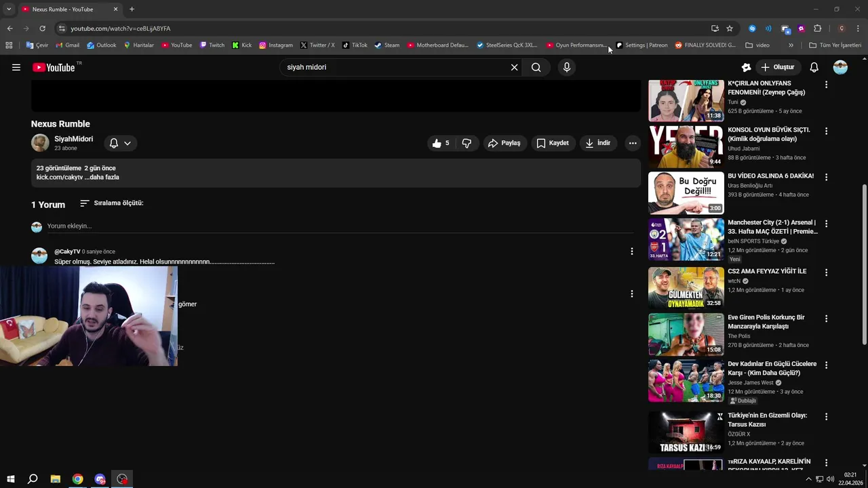Open Gmail bookmark
868x488 pixels.
tap(67, 45)
